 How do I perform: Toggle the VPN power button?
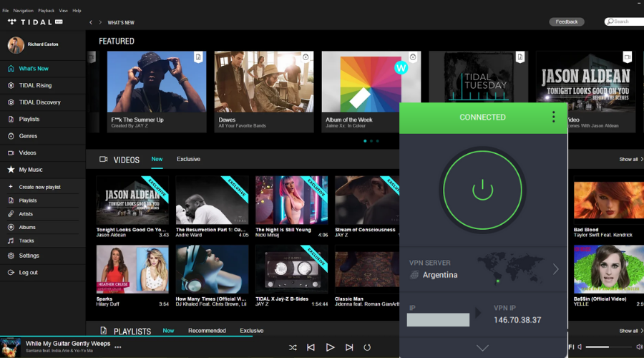[x=482, y=190]
